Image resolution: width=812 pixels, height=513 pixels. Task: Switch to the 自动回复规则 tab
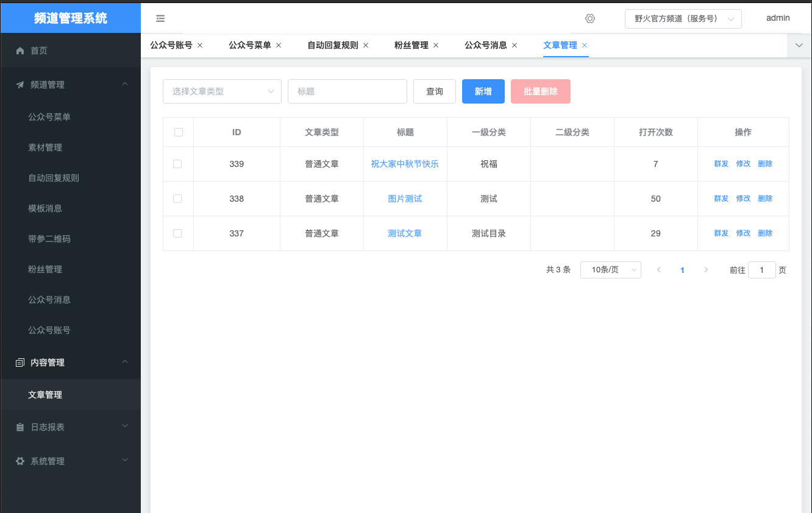332,45
